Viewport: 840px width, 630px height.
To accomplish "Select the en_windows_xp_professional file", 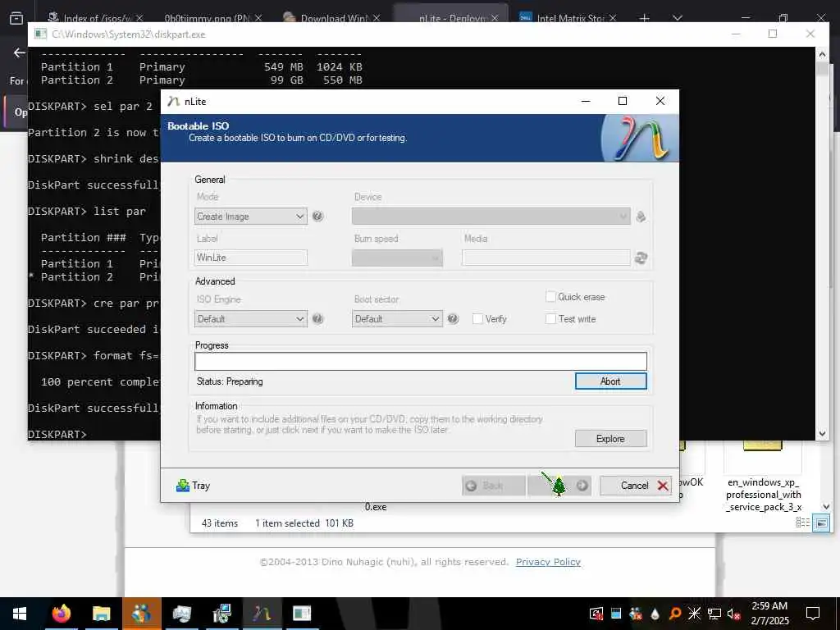I will [763, 477].
